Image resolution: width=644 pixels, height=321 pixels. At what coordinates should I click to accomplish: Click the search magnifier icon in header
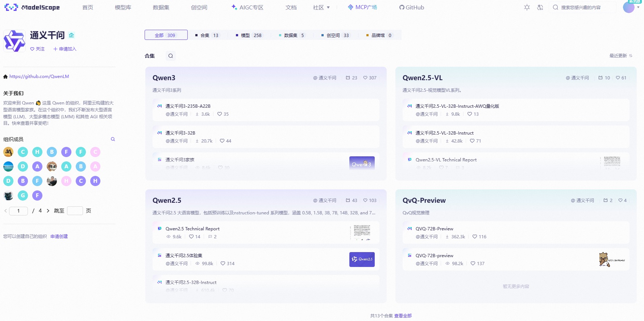click(555, 7)
